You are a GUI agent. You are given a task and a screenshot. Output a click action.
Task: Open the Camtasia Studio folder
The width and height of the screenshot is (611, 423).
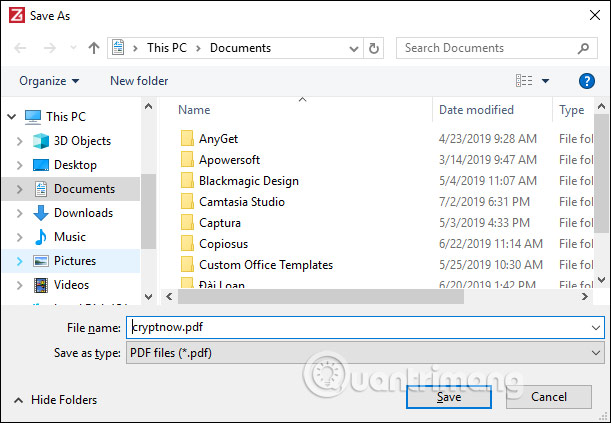click(241, 201)
